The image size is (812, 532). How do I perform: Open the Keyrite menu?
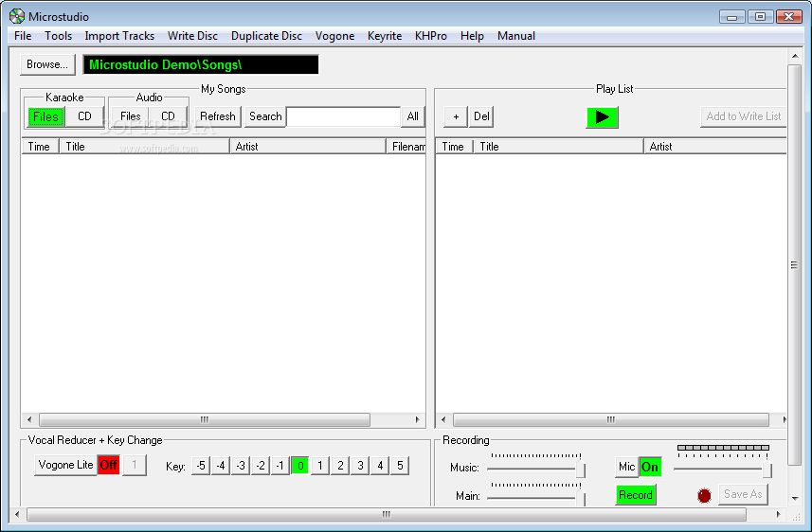click(x=385, y=36)
